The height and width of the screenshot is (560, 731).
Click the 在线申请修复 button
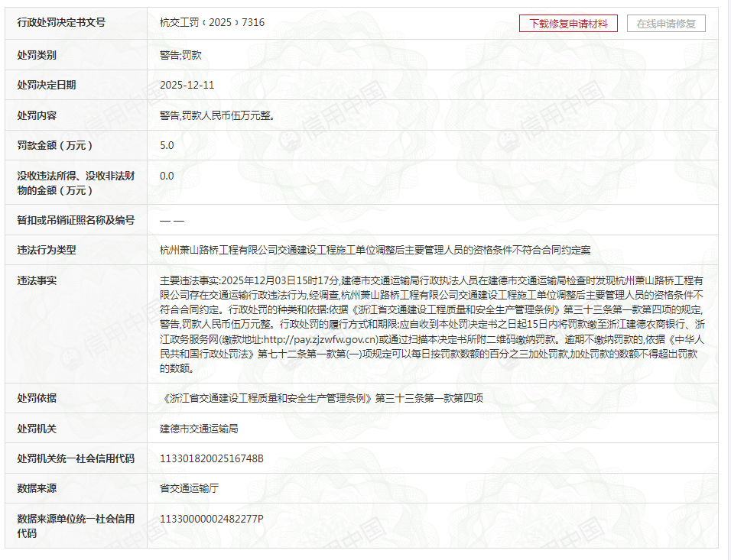pos(665,24)
